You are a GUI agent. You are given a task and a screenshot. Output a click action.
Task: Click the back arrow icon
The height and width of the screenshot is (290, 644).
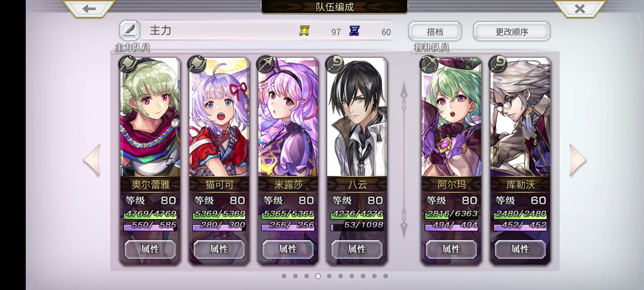tap(89, 9)
